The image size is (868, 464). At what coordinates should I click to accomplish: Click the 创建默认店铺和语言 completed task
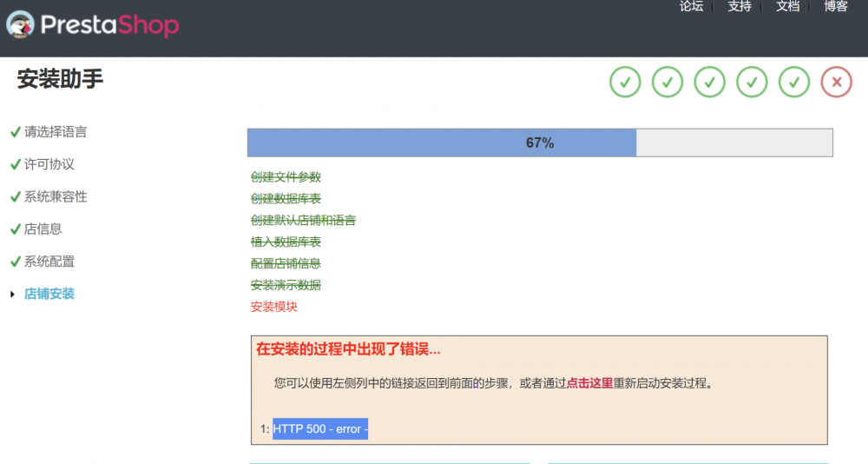tap(303, 220)
